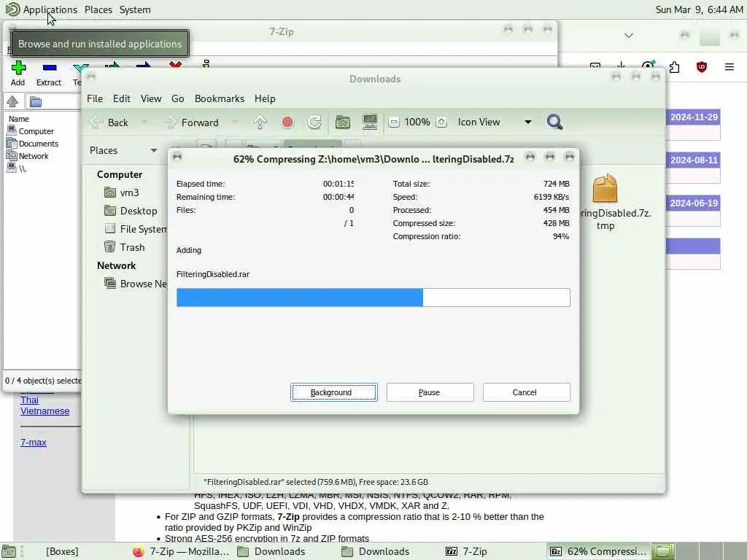Screen dimensions: 747x560
Task: Switch to Firefox 7-Zip taskbar item
Action: (182, 551)
